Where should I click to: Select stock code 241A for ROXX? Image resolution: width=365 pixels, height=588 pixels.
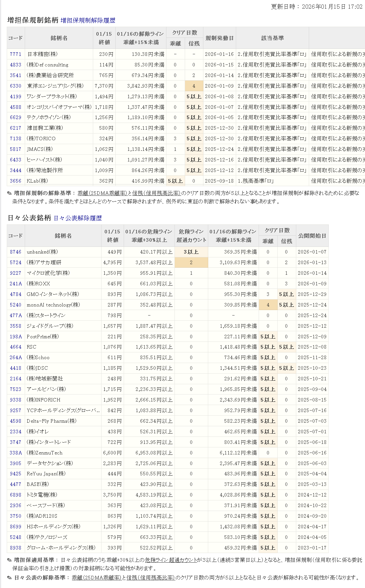point(16,284)
